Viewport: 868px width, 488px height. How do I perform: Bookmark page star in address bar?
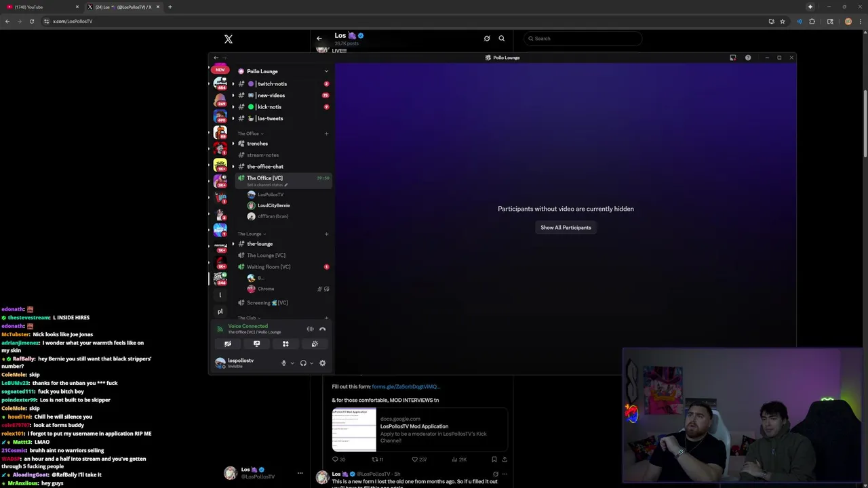pyautogui.click(x=783, y=21)
